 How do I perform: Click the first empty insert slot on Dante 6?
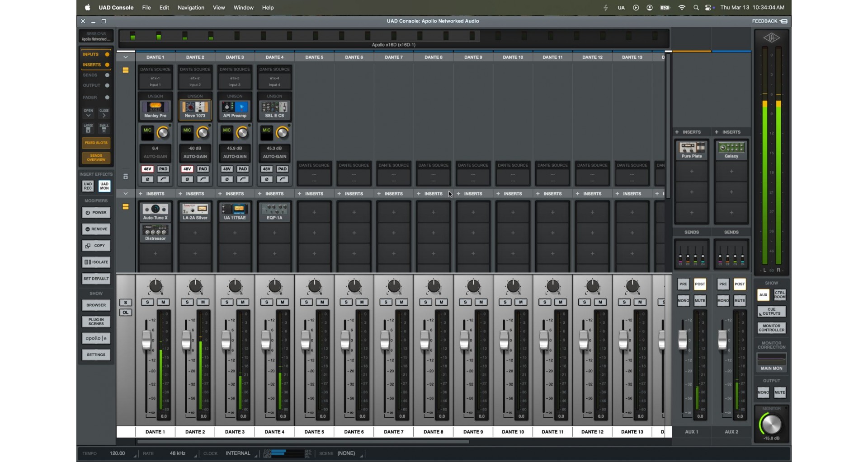[354, 212]
